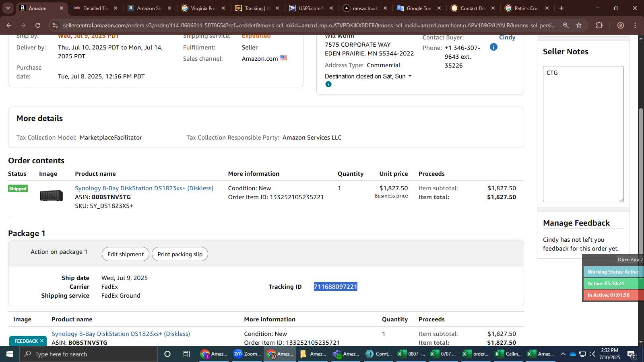Open the Chrome three-dot menu
Screen dimensions: 644x362
[635, 25]
